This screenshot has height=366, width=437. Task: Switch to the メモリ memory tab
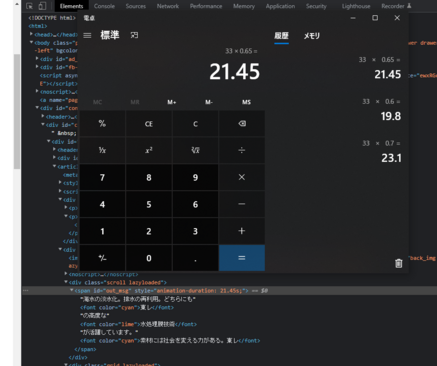[x=312, y=36]
